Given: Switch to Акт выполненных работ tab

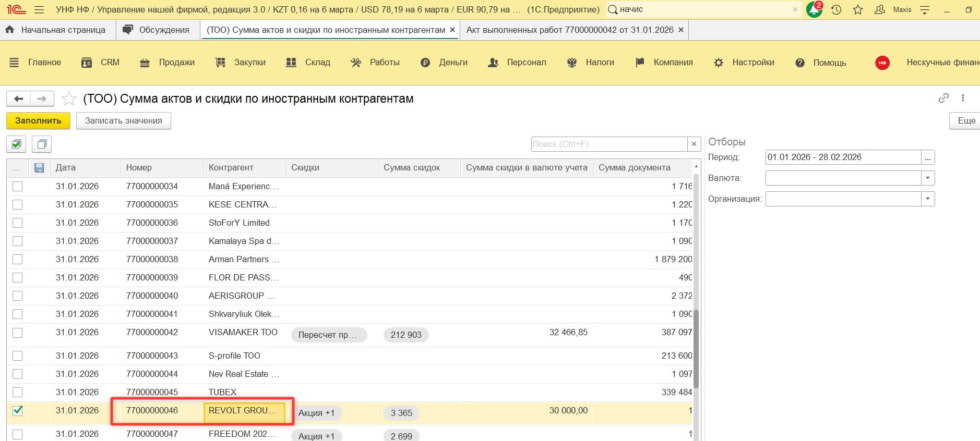Looking at the screenshot, I should tap(569, 30).
